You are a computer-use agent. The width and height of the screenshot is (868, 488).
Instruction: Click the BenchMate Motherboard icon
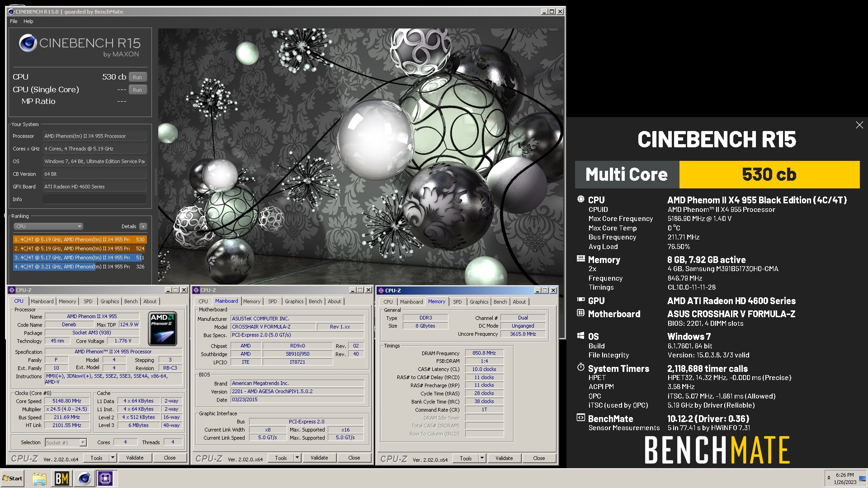point(581,313)
